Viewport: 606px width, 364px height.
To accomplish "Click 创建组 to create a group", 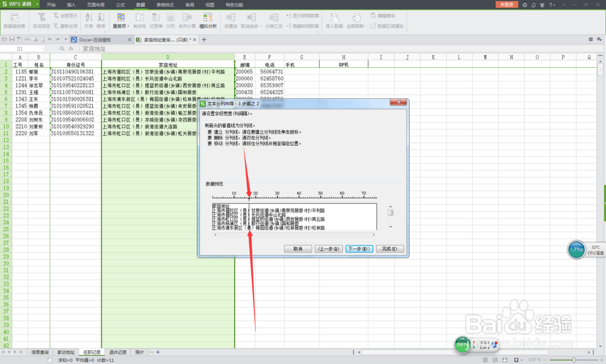I will (x=231, y=21).
